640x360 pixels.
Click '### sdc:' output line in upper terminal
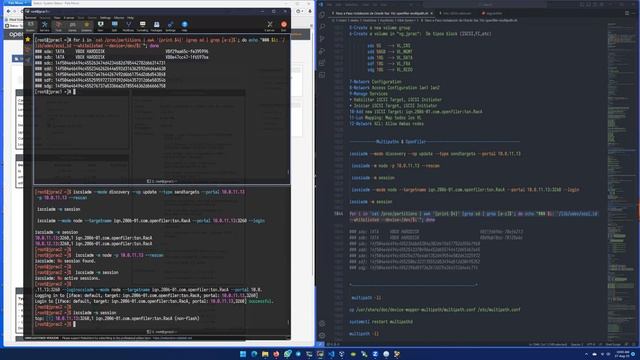100,63
